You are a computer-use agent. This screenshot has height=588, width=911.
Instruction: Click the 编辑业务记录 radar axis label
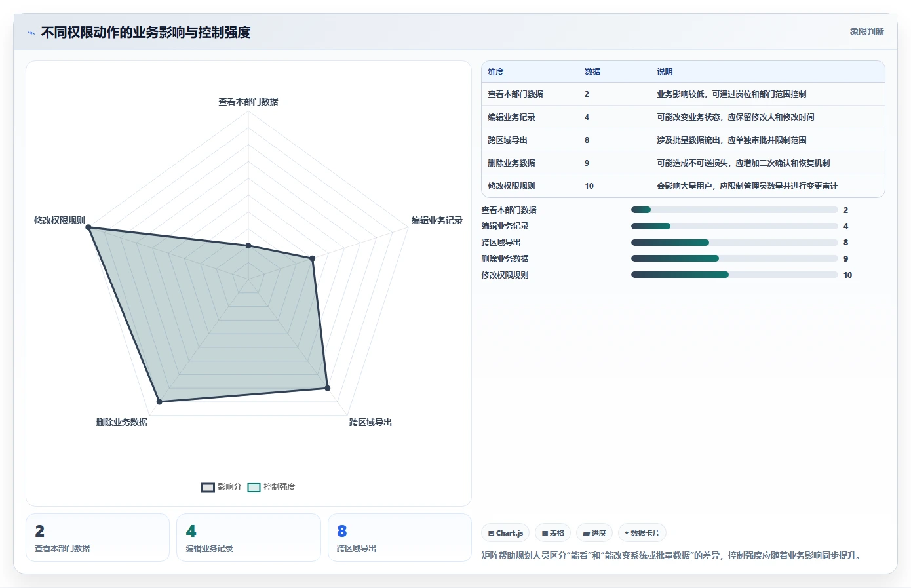click(x=437, y=220)
